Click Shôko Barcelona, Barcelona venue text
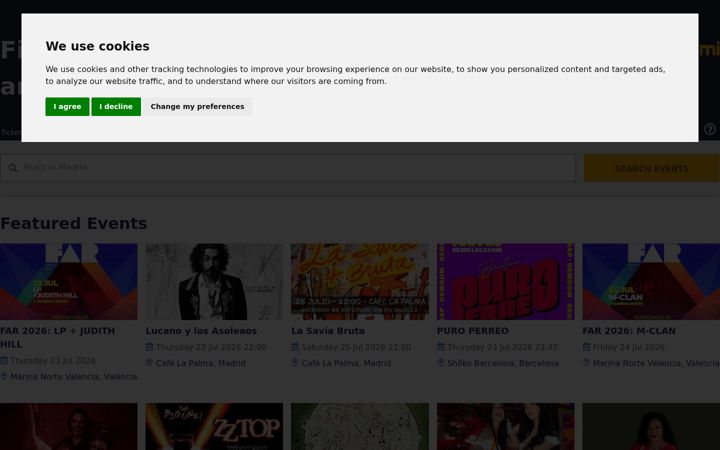 click(x=503, y=363)
